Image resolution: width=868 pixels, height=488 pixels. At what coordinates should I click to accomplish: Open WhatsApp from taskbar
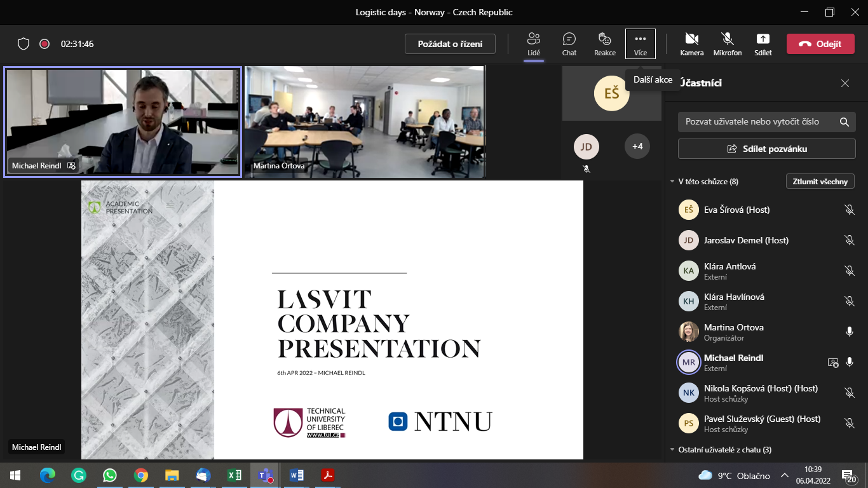pyautogui.click(x=110, y=475)
